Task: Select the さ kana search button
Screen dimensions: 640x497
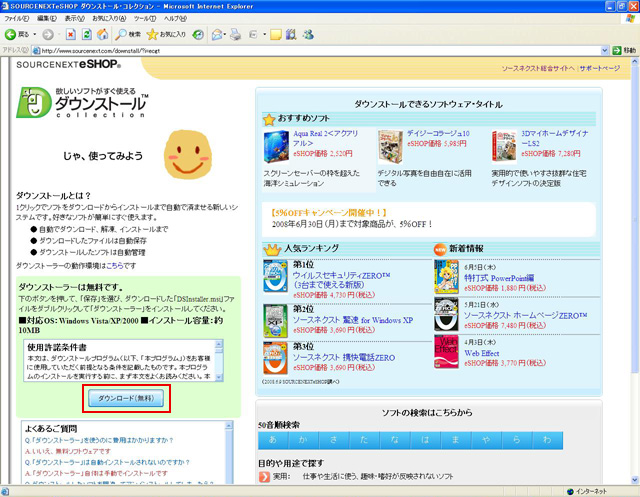Action: tap(334, 440)
